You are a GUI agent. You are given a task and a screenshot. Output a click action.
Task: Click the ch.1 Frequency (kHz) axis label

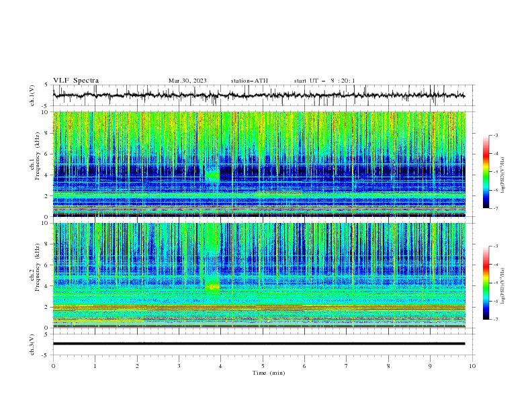35,156
